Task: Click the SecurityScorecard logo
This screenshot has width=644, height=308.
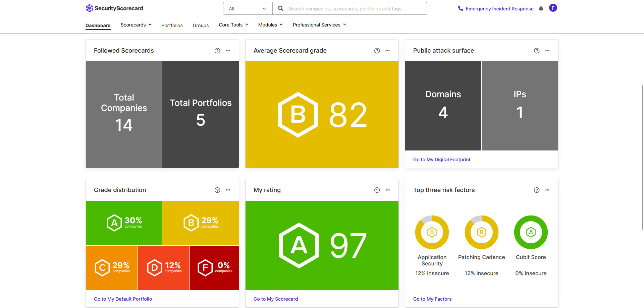Action: click(x=114, y=8)
